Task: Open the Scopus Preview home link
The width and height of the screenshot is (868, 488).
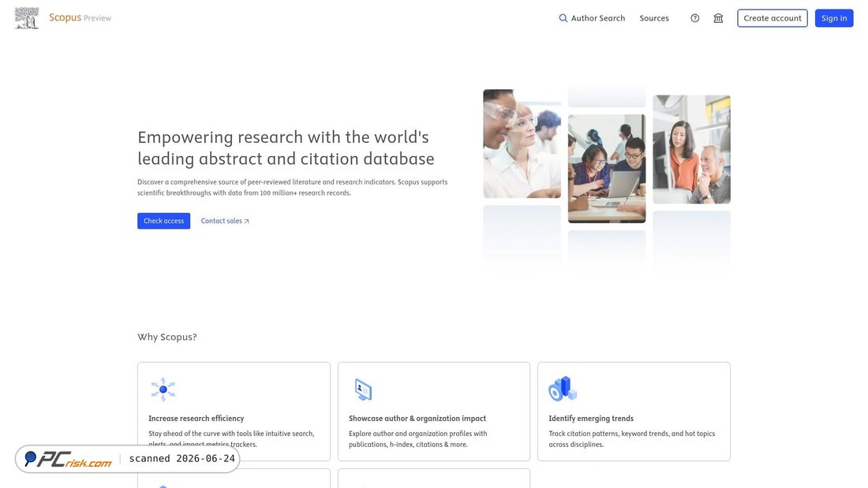Action: click(x=80, y=17)
